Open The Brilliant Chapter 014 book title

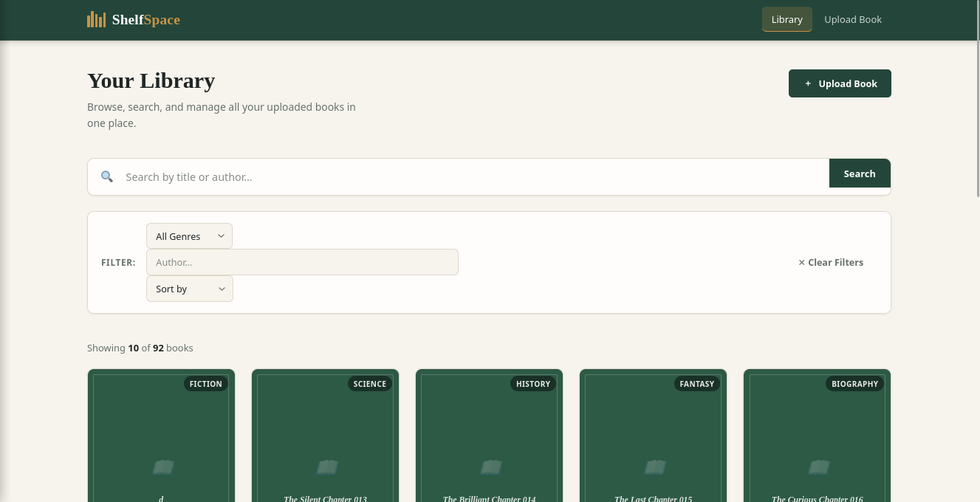(489, 498)
